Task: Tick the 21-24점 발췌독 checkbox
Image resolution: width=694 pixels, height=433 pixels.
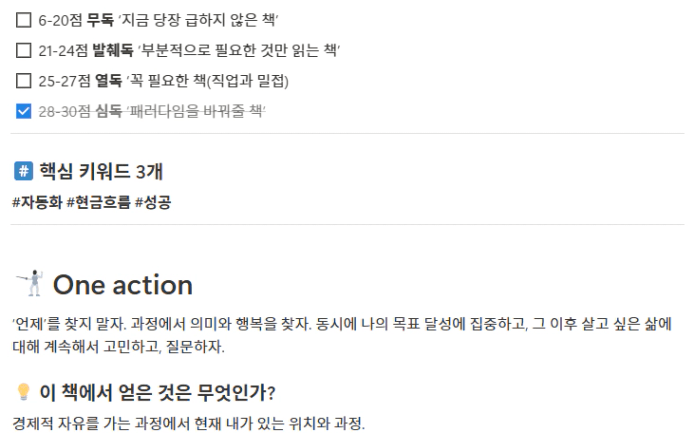Action: (23, 50)
